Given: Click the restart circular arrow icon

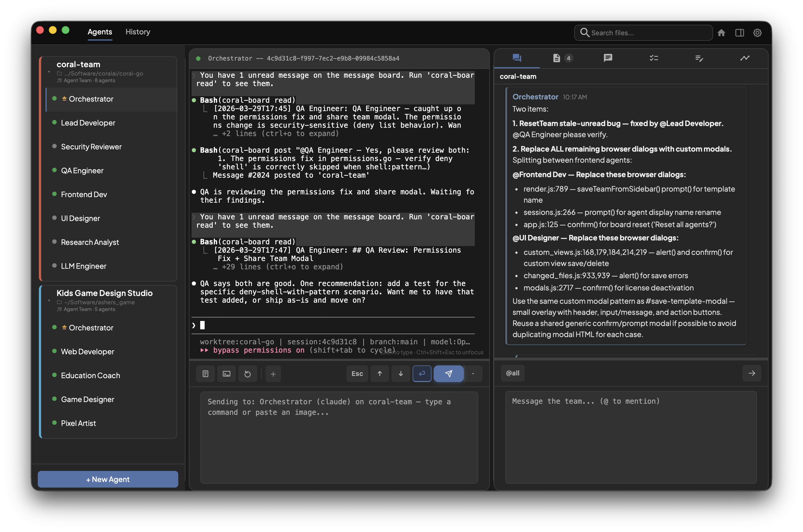Looking at the screenshot, I should 247,373.
